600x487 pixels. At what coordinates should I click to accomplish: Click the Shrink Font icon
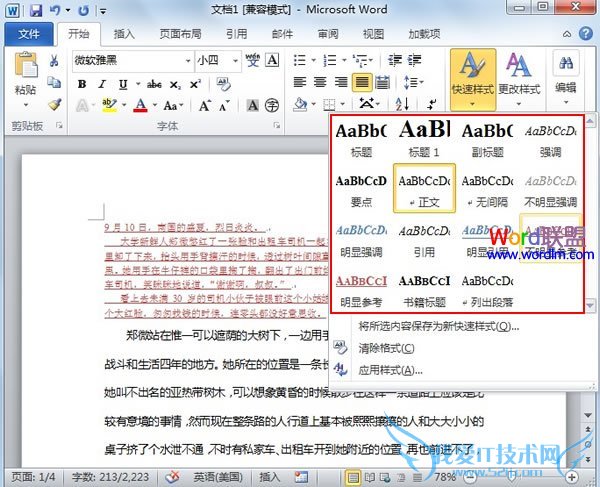click(x=224, y=105)
